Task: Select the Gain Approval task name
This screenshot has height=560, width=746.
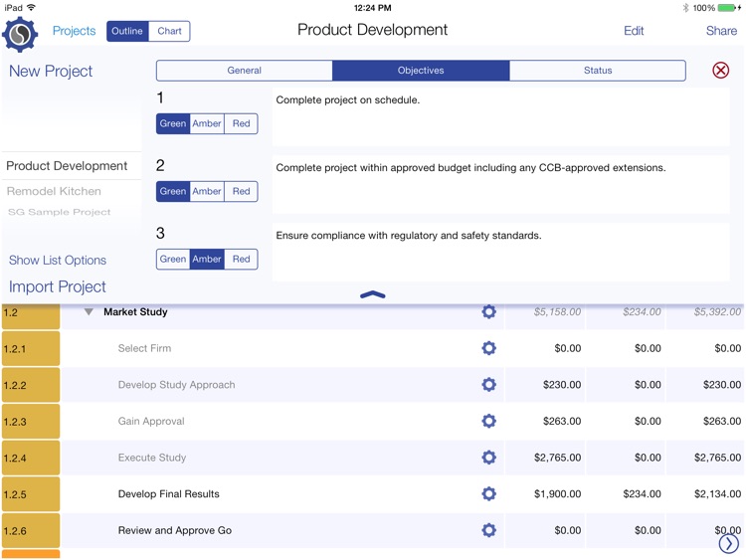Action: (x=151, y=421)
